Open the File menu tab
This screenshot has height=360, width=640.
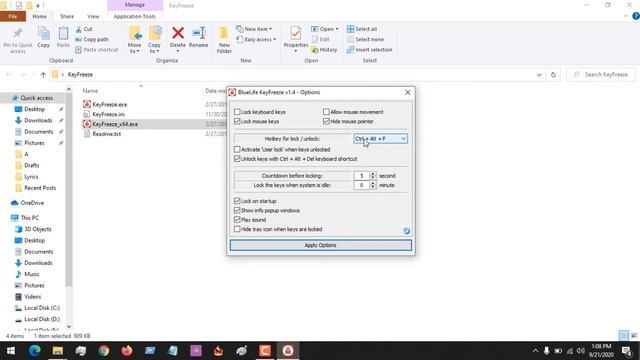[13, 16]
